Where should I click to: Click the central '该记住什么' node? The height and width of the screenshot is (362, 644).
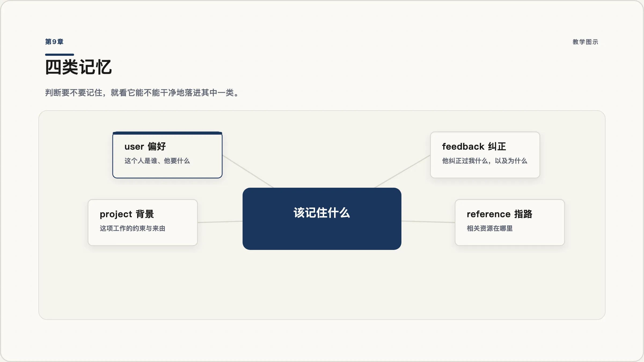[x=322, y=219]
